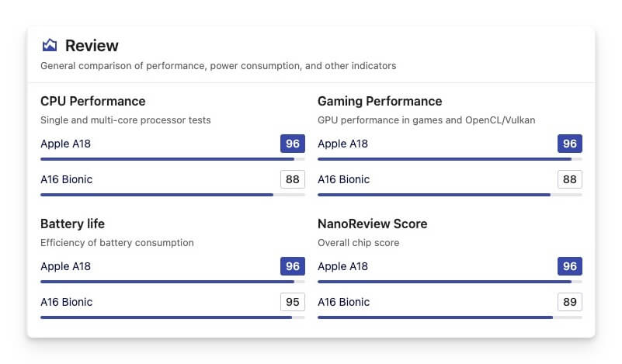Screen dimensions: 622x364
Task: Click Apple A18 score badge under Gaming Performance
Action: coord(570,144)
